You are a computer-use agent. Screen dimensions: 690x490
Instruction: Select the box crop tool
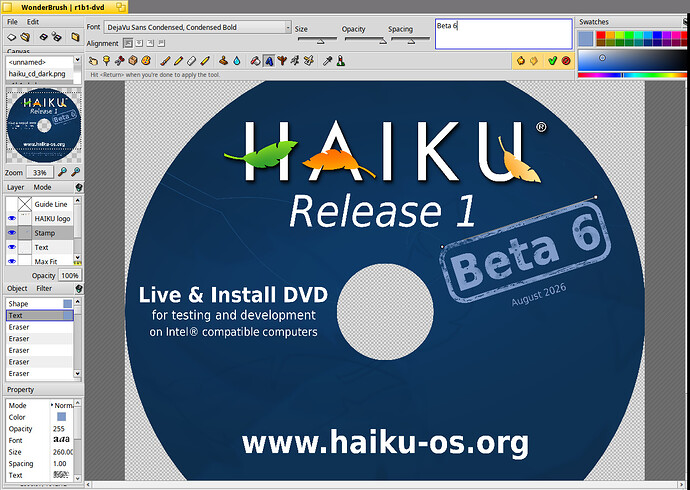[133, 61]
